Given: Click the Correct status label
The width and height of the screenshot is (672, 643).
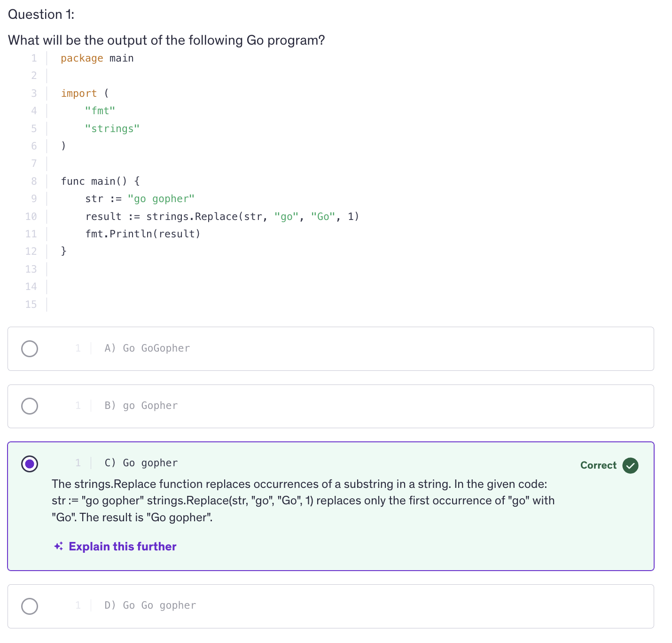Looking at the screenshot, I should pos(598,465).
